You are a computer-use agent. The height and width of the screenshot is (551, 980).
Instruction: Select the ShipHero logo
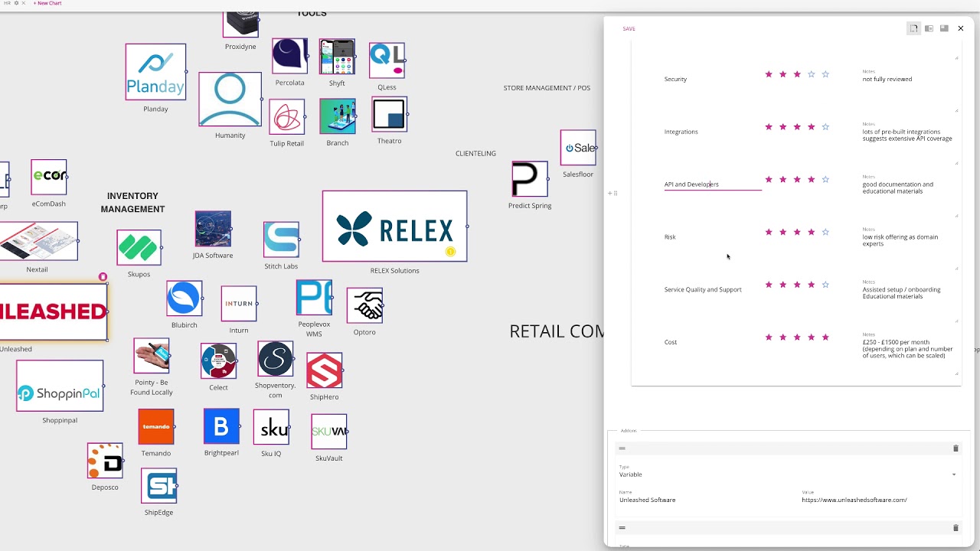point(324,371)
